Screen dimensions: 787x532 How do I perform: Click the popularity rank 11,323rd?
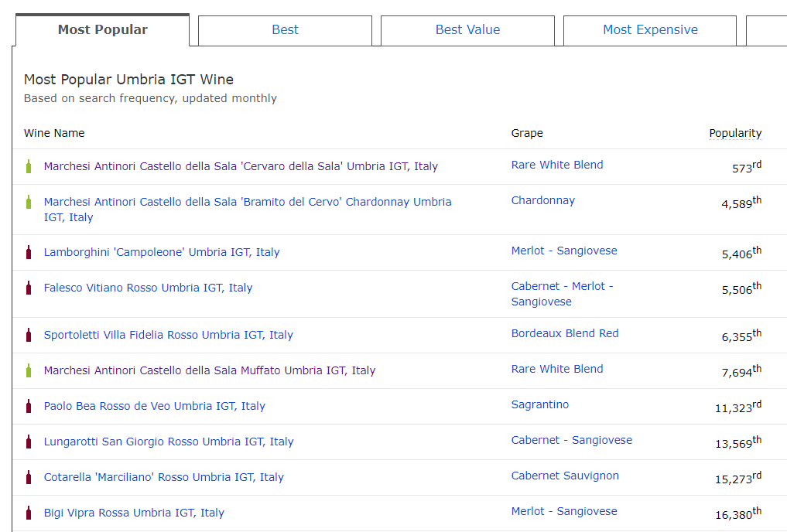coord(738,407)
